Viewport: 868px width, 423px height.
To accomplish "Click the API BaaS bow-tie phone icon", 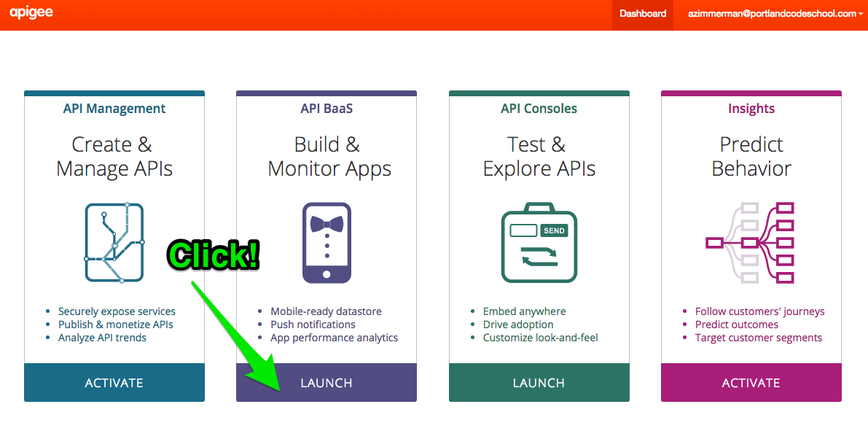I will point(327,243).
